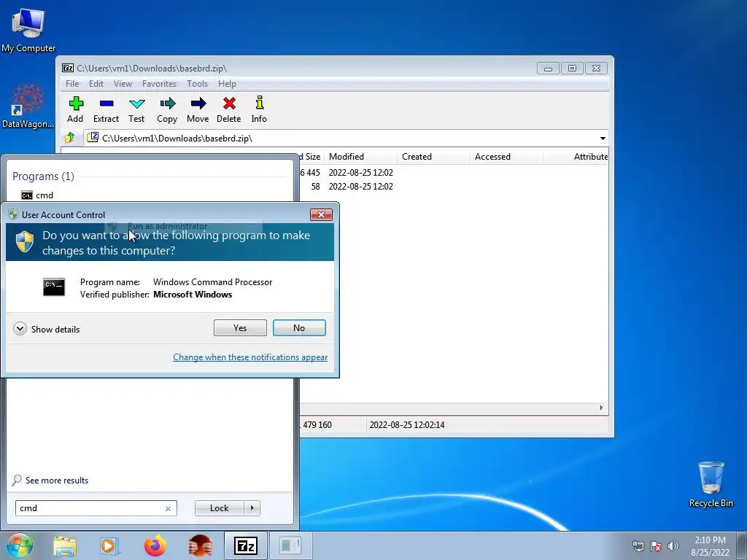Viewport: 747px width, 560px height.
Task: Open Windows Media Player from the taskbar
Action: point(109,546)
